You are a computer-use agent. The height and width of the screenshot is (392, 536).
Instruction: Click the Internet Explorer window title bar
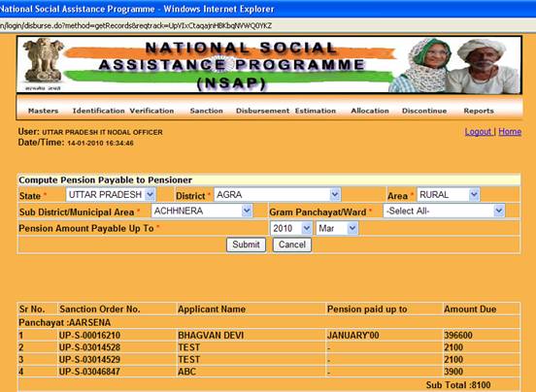point(268,9)
